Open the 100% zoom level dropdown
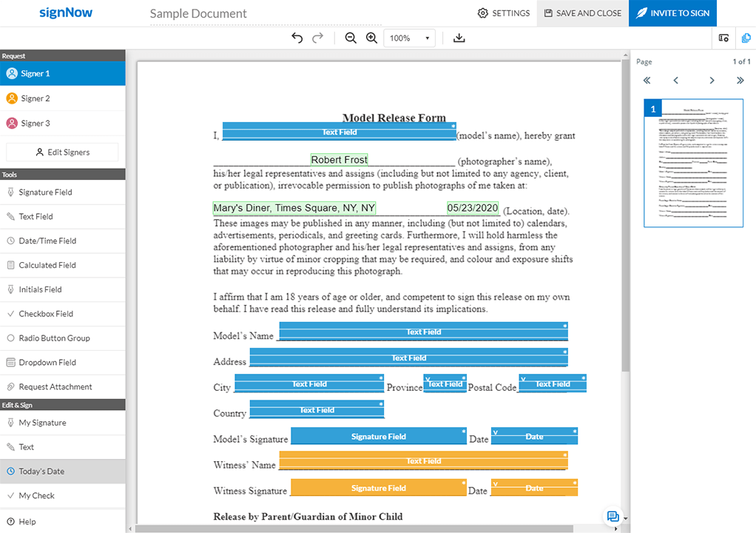Viewport: 756px width, 533px height. (x=409, y=38)
